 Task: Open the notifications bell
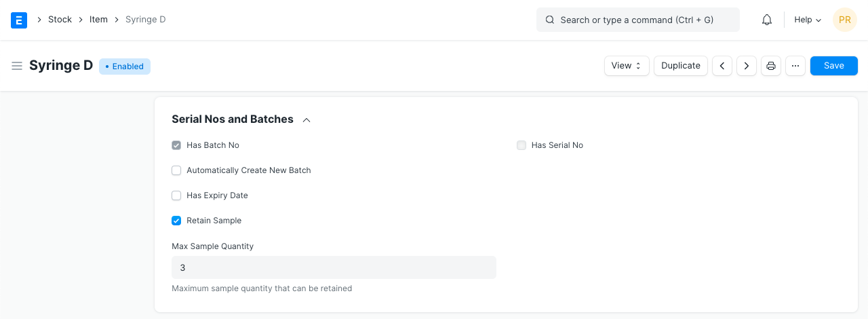(x=767, y=20)
